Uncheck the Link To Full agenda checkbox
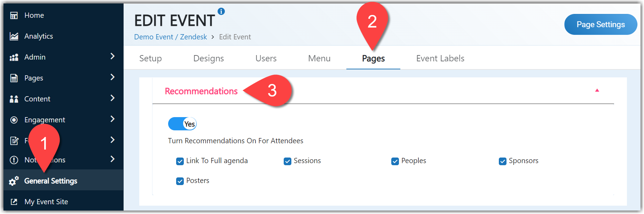 180,161
